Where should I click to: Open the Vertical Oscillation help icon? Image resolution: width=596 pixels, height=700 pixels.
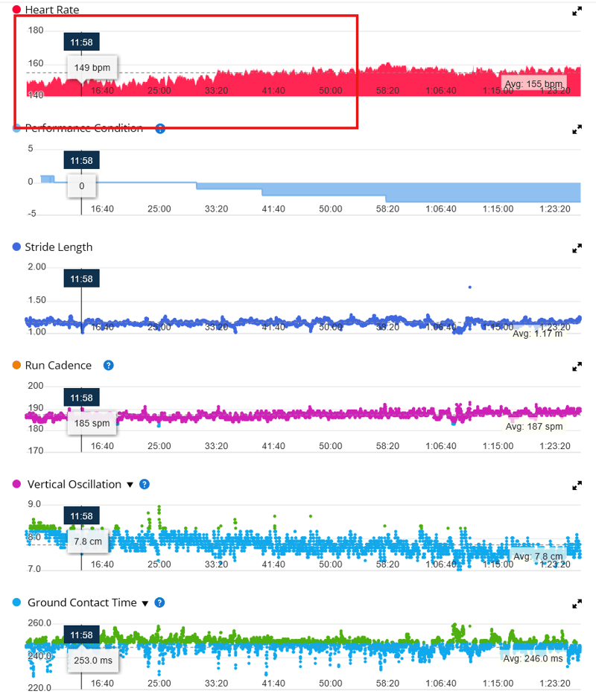[144, 484]
